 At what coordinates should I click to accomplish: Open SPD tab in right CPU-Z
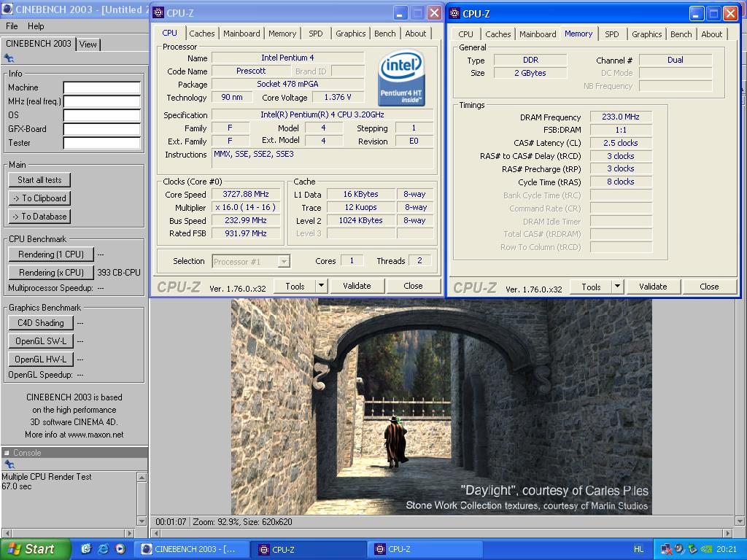612,34
